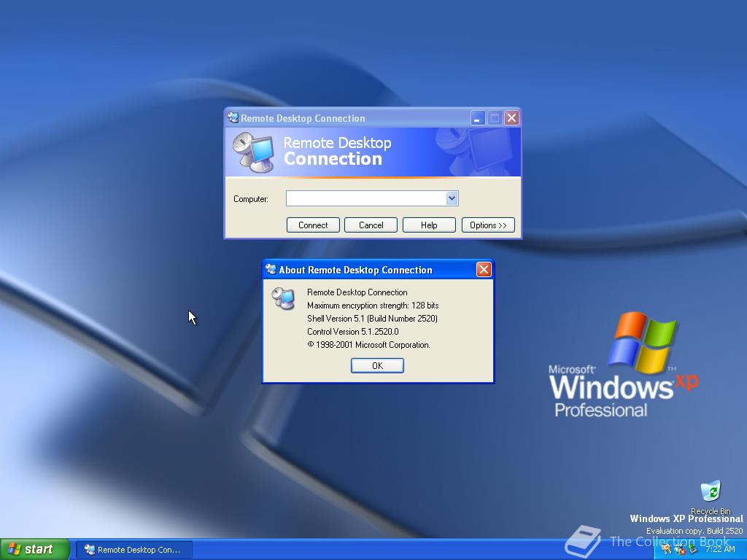Click the Safely Remove Hardware tray icon
The height and width of the screenshot is (560, 747).
(x=692, y=550)
